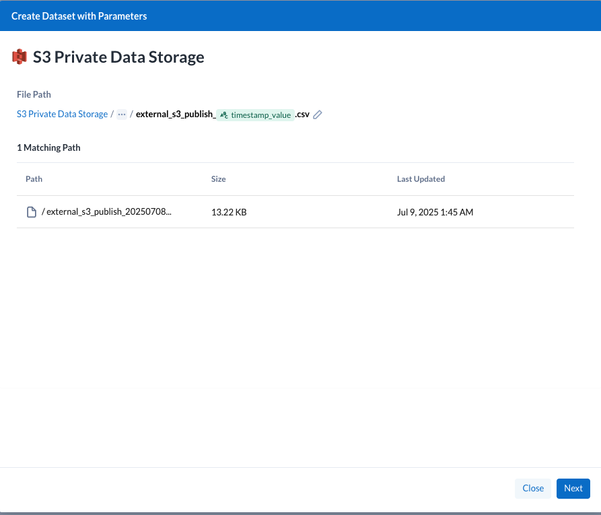Click the Next button
This screenshot has height=515, width=601.
[573, 488]
